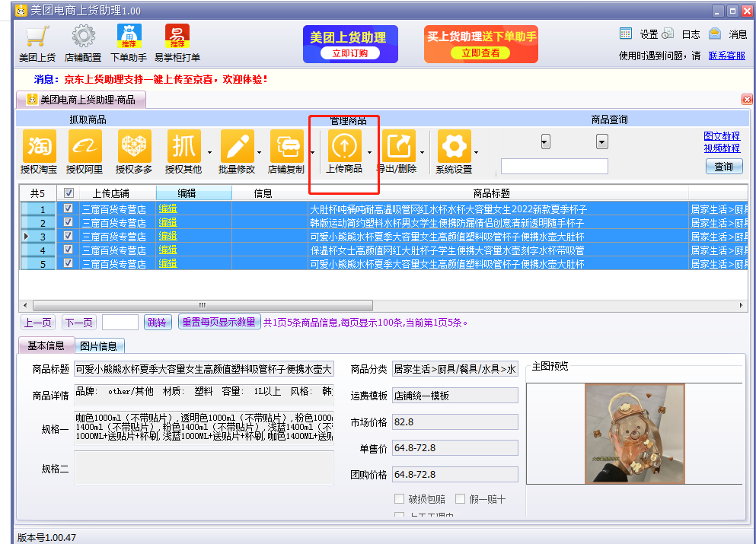Viewport: 756px width, 544px height.
Task: Click the 编辑 column header
Action: [194, 193]
